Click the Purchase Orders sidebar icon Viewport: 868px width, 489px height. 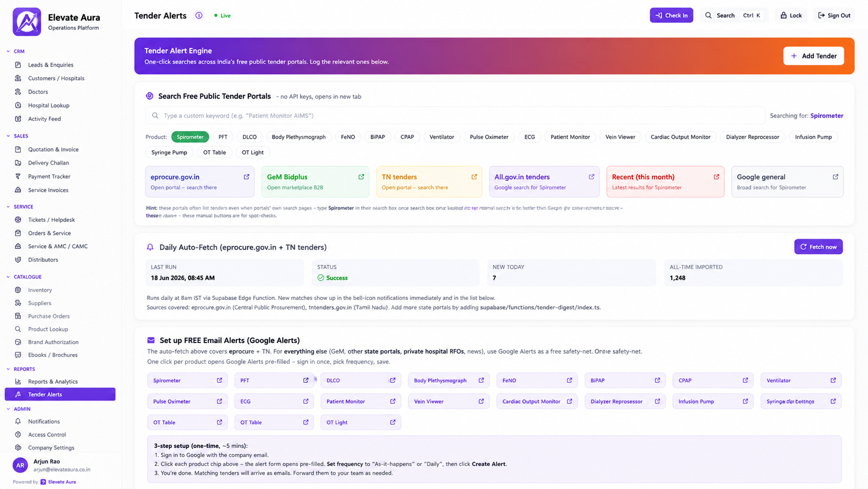click(x=18, y=316)
